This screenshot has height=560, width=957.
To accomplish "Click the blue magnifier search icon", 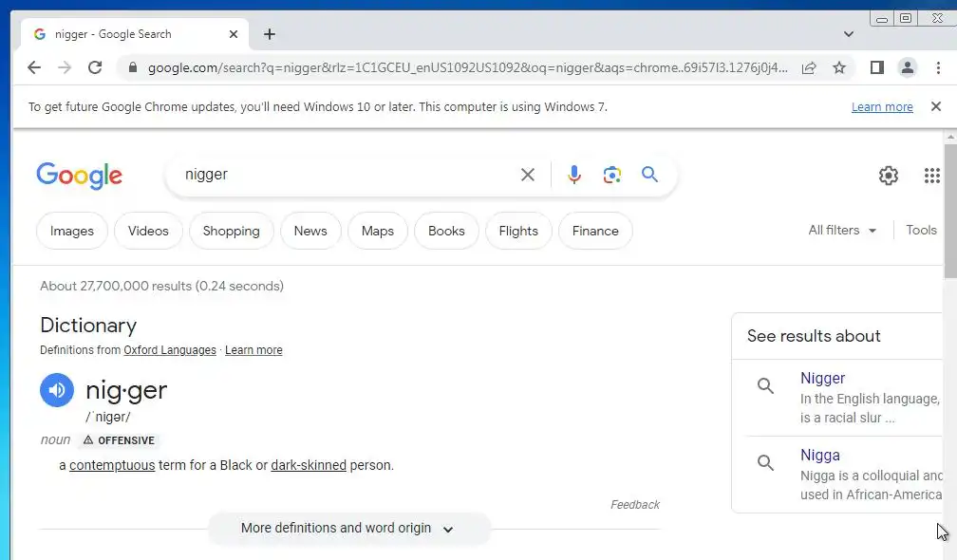I will [x=649, y=175].
